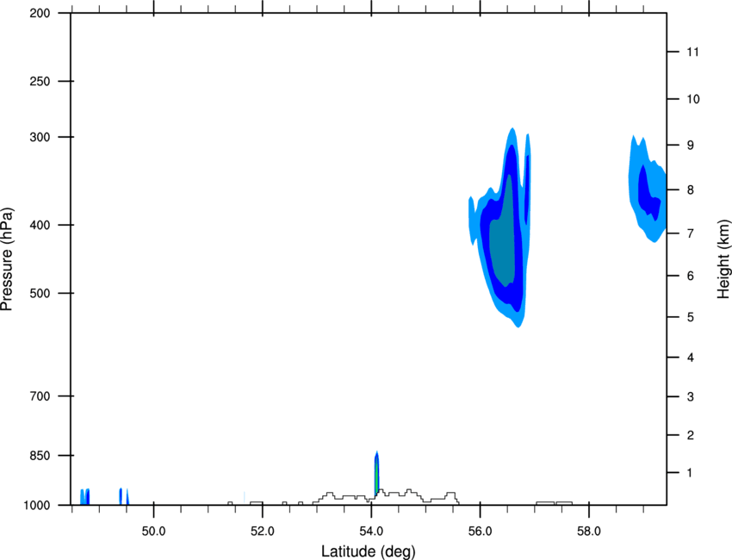
Task: Click the 9 km height label
Action: (691, 146)
